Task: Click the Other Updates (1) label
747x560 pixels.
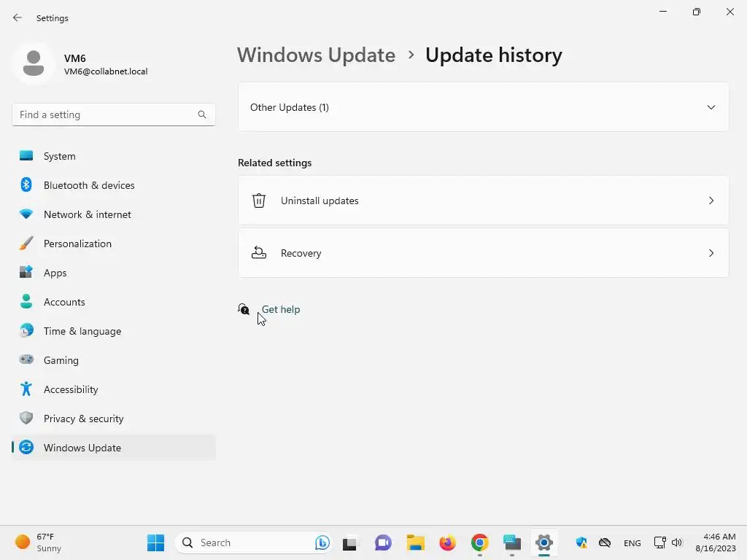Action: coord(289,107)
